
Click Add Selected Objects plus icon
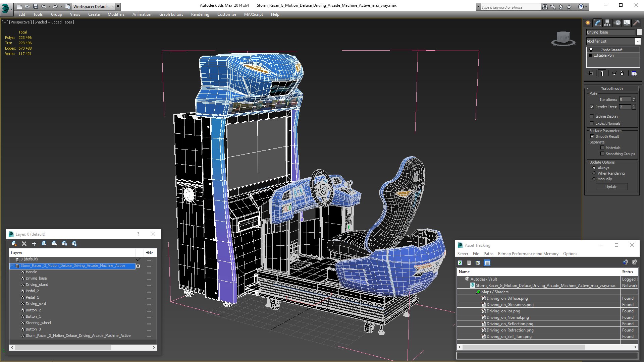coord(34,244)
